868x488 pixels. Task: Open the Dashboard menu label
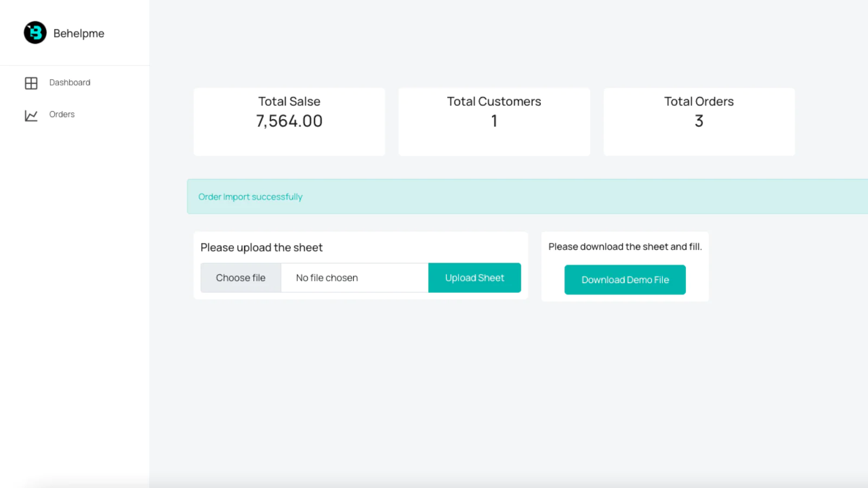[69, 82]
